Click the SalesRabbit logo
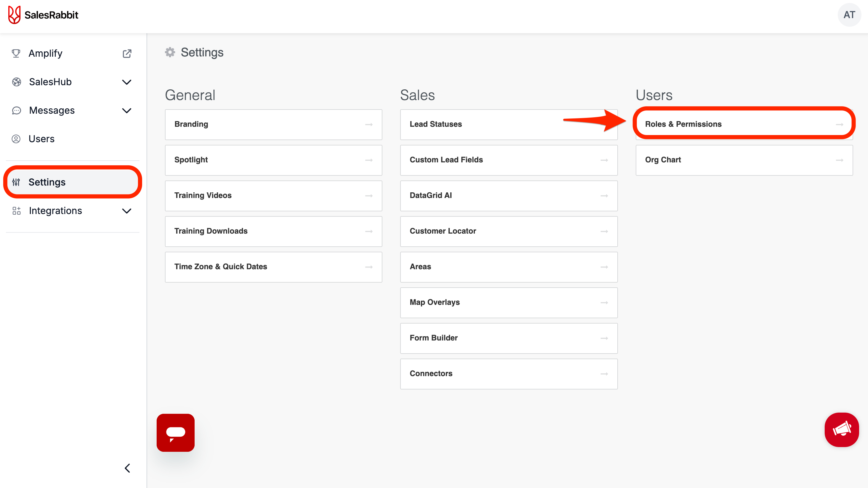This screenshot has width=868, height=488. (43, 15)
